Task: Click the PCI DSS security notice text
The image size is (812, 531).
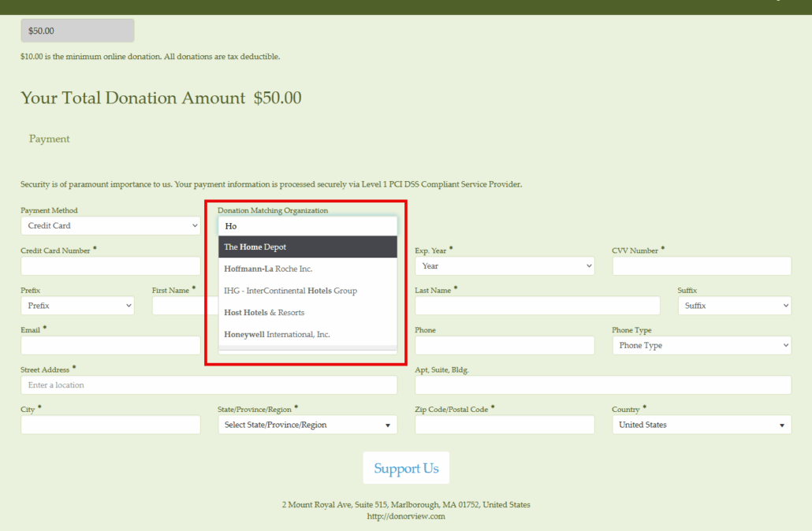Action: [x=271, y=184]
